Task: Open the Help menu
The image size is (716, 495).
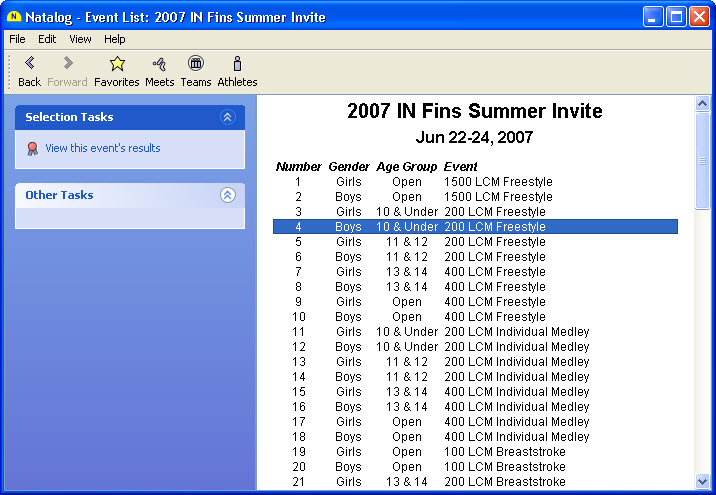Action: pyautogui.click(x=115, y=39)
